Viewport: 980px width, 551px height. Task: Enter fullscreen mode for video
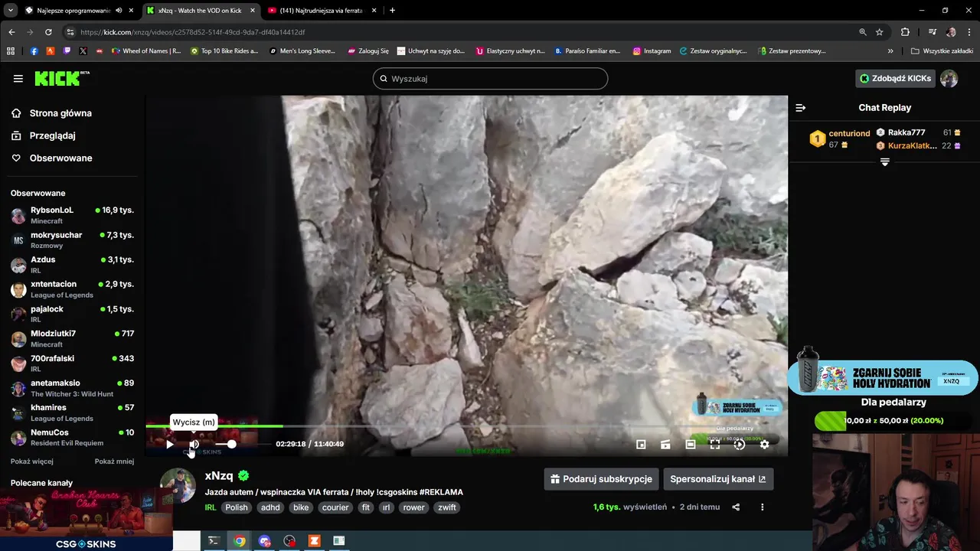[714, 444]
